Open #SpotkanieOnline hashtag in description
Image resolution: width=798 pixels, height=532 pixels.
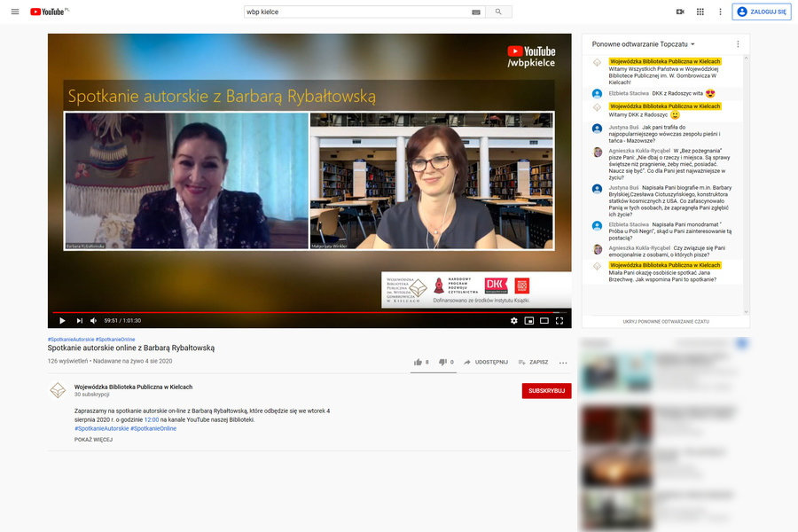pyautogui.click(x=153, y=428)
